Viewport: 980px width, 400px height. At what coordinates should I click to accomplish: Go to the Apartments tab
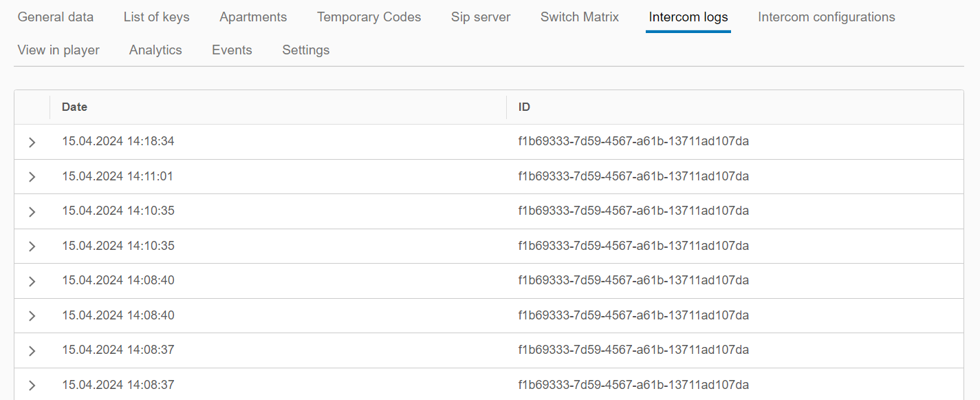[x=253, y=17]
